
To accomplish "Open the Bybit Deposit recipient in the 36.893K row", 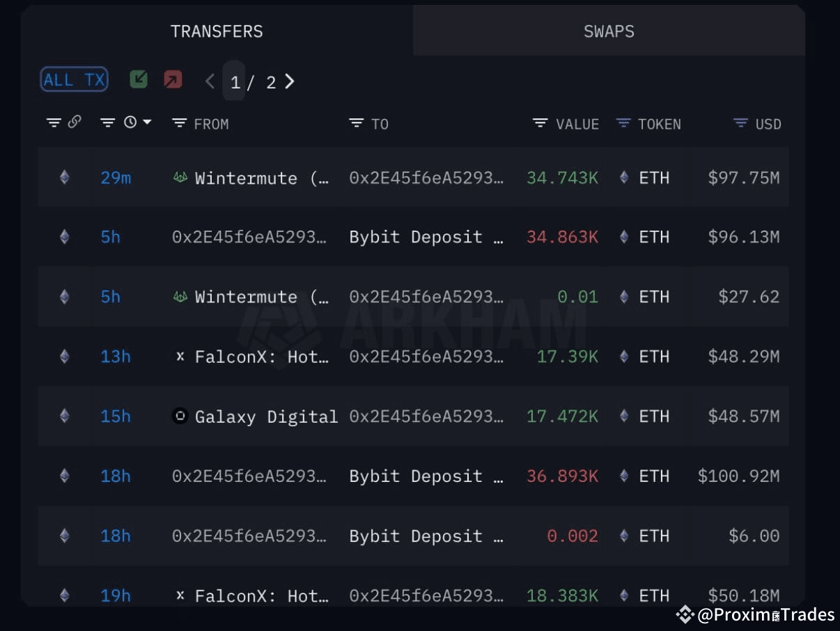I will pyautogui.click(x=426, y=476).
